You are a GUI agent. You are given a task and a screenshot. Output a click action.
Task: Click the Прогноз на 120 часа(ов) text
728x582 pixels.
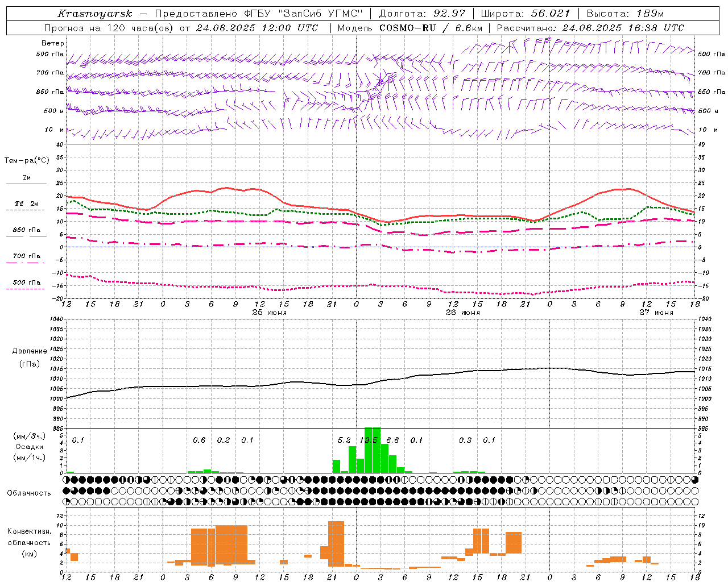click(x=109, y=28)
